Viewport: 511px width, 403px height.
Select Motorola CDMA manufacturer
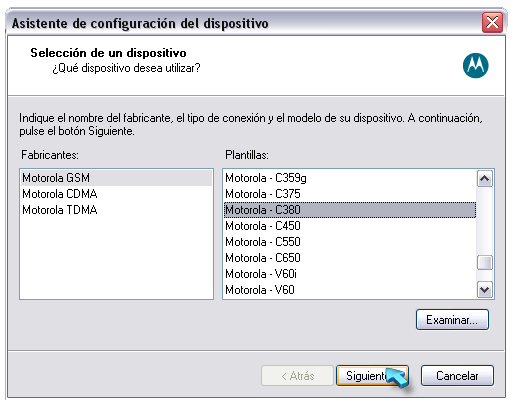click(116, 194)
